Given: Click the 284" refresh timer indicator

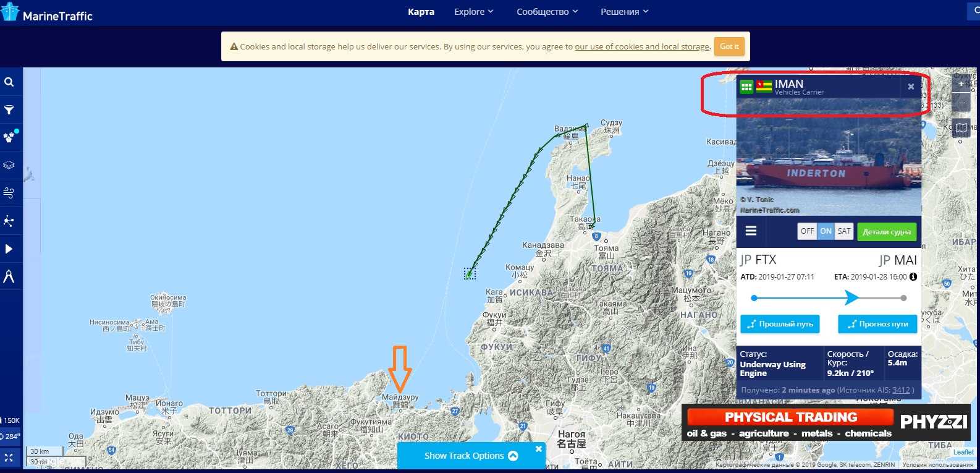Looking at the screenshot, I should click(11, 437).
